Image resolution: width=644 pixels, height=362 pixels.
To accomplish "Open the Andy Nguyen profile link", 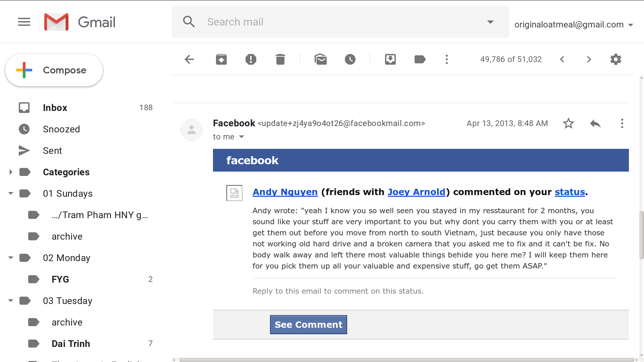I will point(285,192).
